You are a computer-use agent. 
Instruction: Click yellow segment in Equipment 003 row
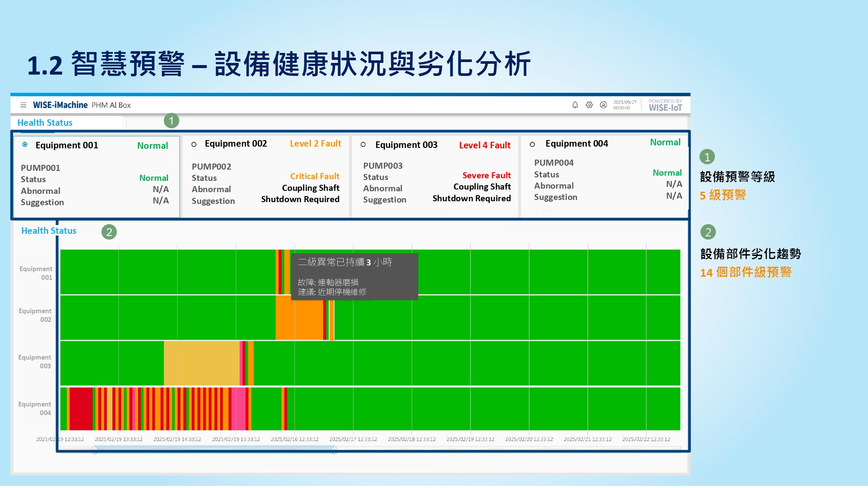[201, 363]
